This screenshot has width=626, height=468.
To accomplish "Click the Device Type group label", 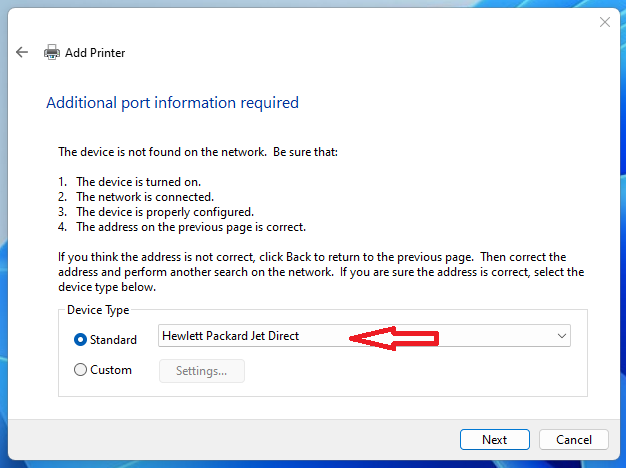I will point(98,310).
